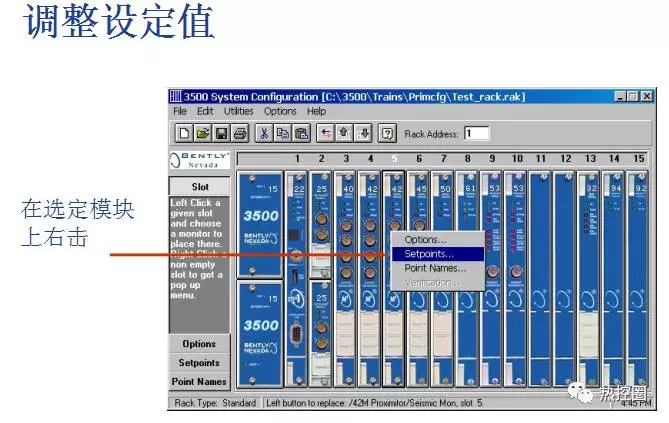Click the New file toolbar icon
Viewport: 669px width, 423px height.
coord(186,133)
